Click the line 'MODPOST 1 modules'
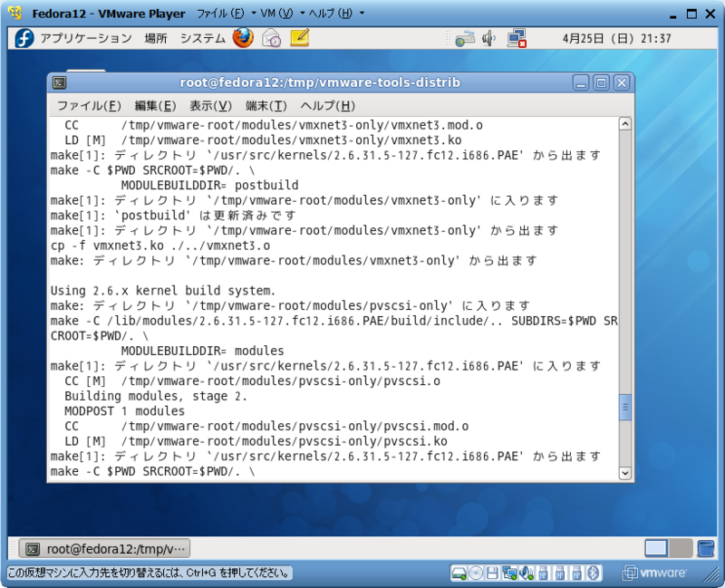 (124, 411)
